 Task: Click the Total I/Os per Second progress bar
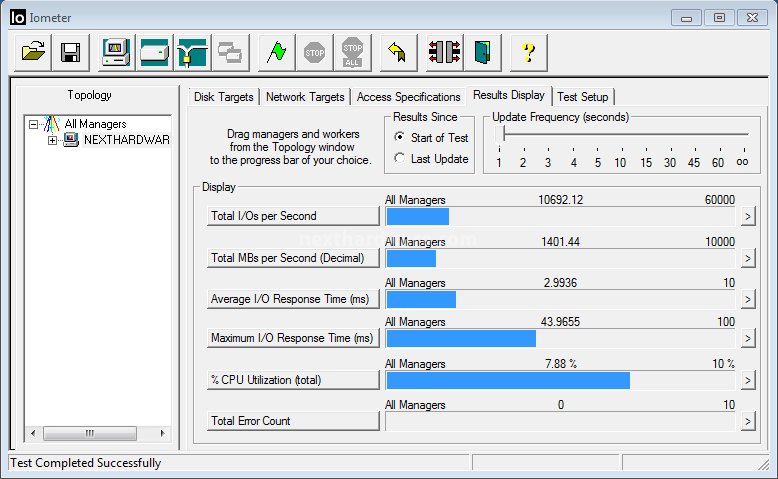coord(560,216)
